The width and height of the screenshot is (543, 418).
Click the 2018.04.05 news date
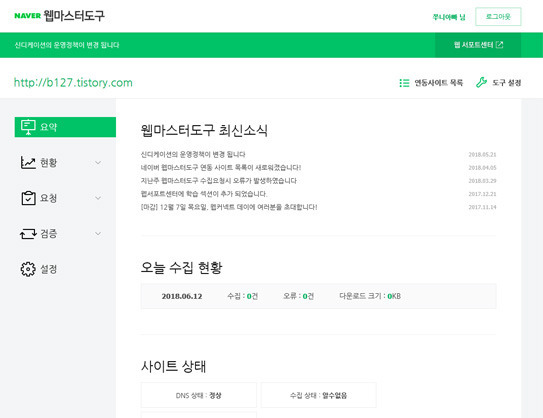pyautogui.click(x=482, y=168)
